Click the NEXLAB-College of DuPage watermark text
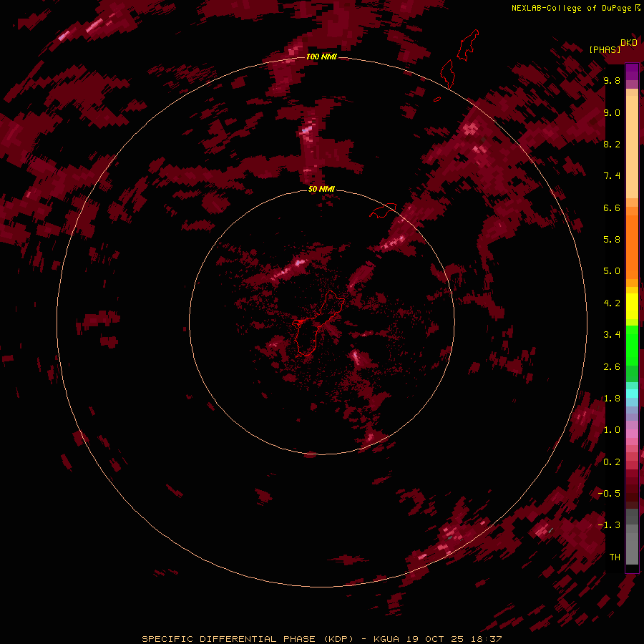The image size is (644, 644). click(571, 8)
